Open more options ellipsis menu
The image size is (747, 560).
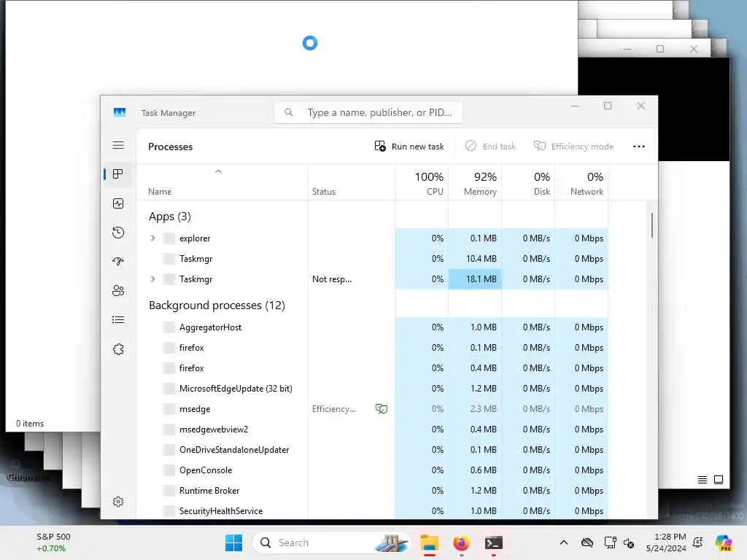(x=639, y=146)
